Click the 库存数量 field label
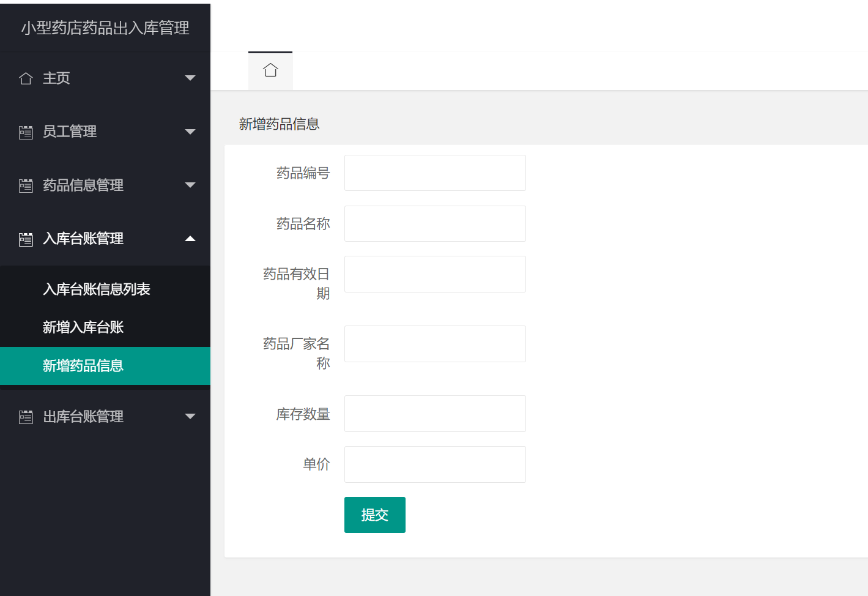Viewport: 868px width, 596px height. click(x=303, y=414)
